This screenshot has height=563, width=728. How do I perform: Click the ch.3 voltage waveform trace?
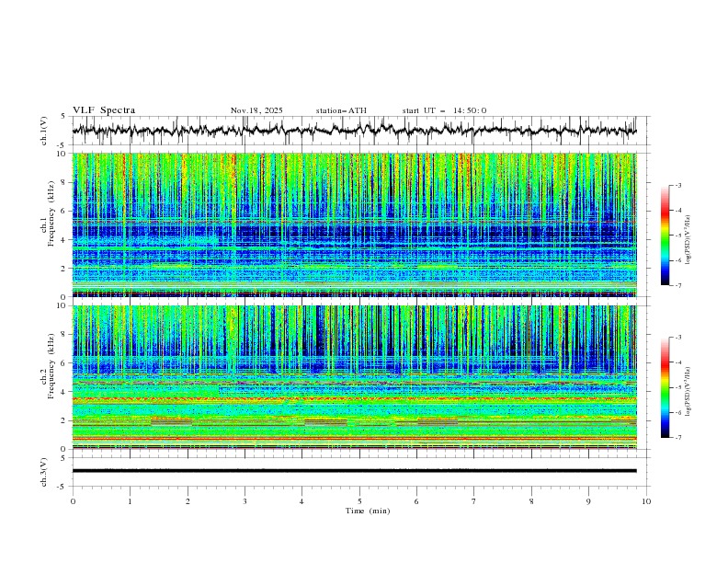354,471
